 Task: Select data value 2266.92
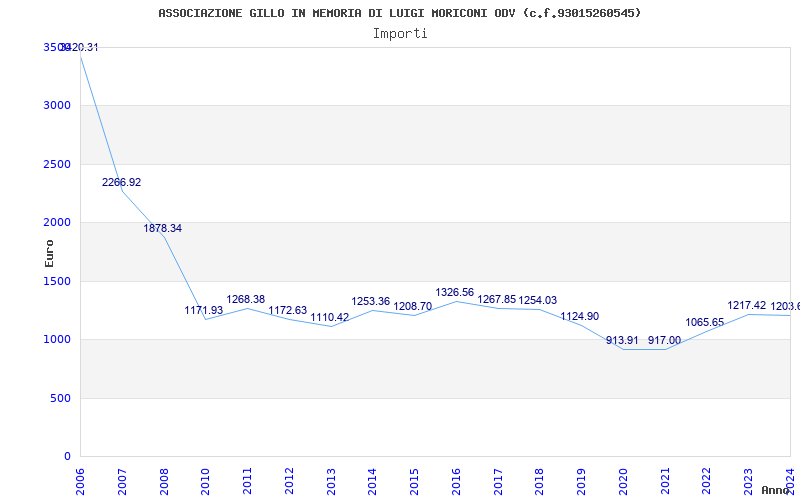(x=121, y=182)
